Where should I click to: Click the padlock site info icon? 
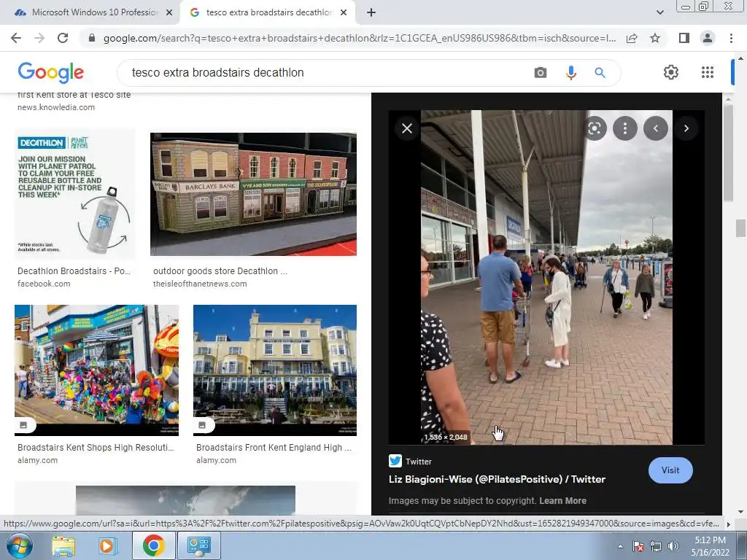(93, 38)
